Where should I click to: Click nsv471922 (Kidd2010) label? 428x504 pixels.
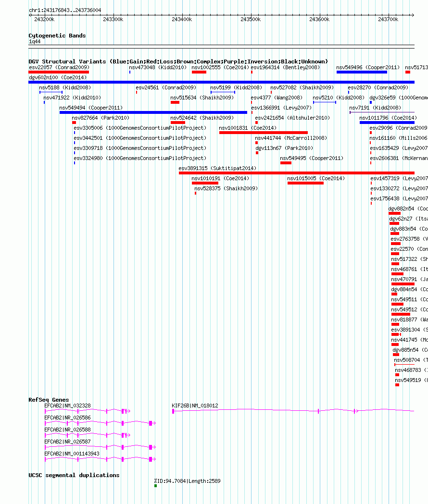click(x=72, y=98)
